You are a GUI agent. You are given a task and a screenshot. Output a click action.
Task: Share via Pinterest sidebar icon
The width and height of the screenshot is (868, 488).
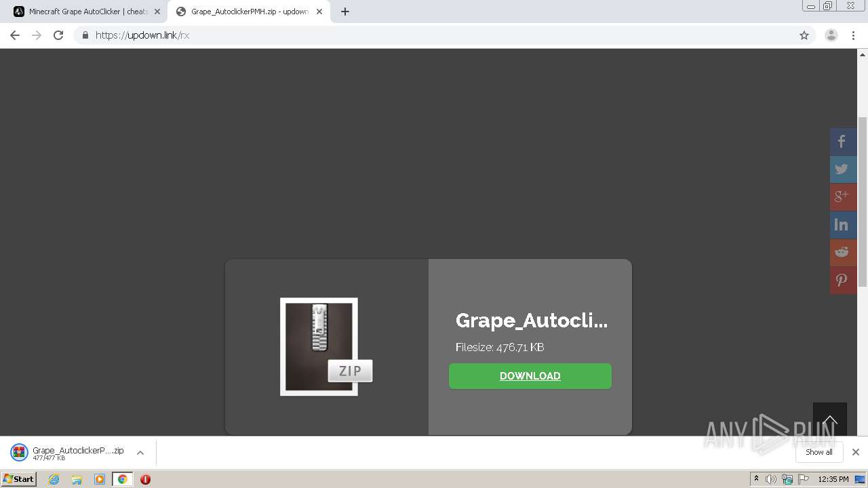843,281
